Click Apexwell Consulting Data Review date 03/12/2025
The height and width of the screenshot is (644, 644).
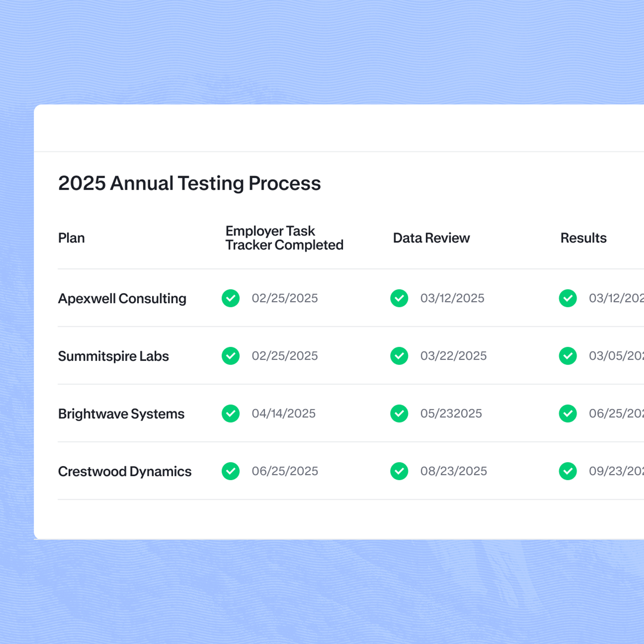pyautogui.click(x=452, y=298)
